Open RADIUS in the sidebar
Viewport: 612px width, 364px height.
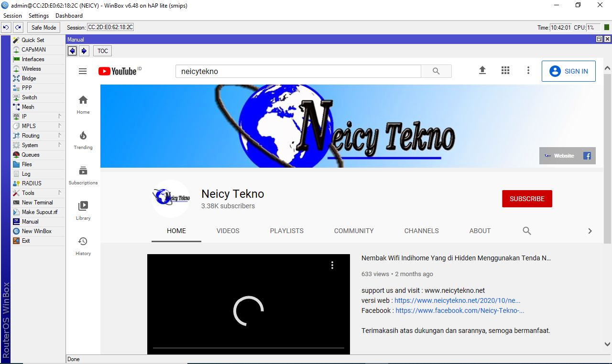coord(38,183)
